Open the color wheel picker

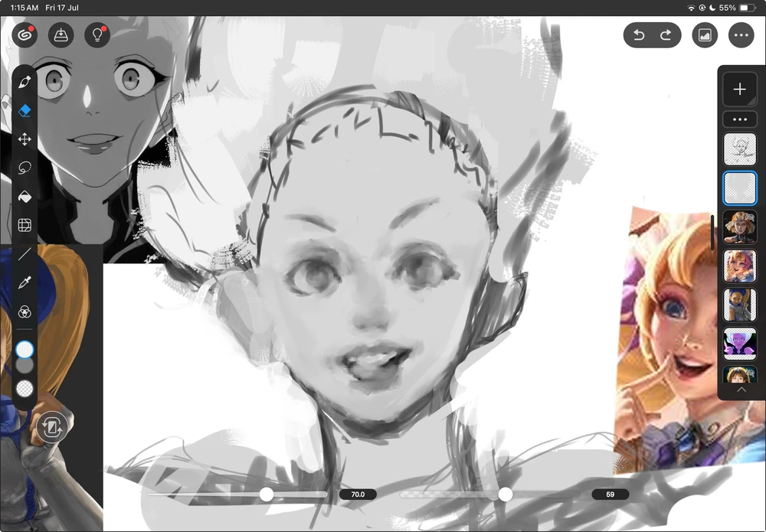point(25,312)
